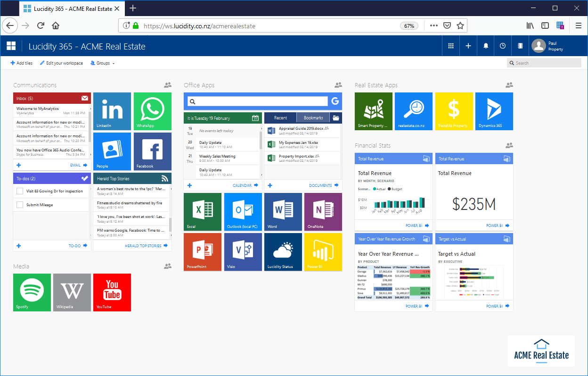
Task: Click the Google search input box
Action: coord(257,101)
